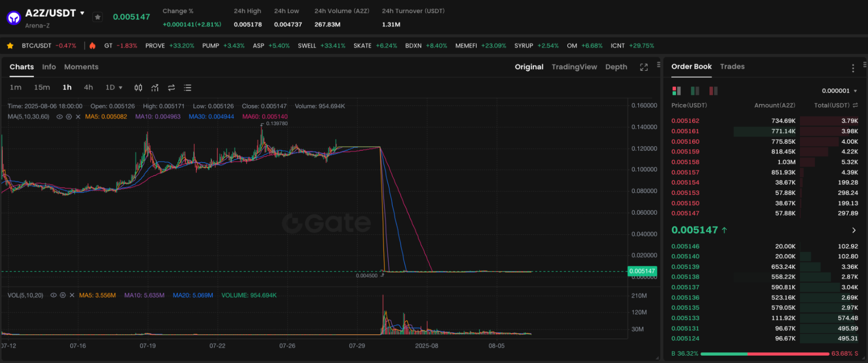
Task: Click the last price 0.005147 in order book
Action: point(695,230)
